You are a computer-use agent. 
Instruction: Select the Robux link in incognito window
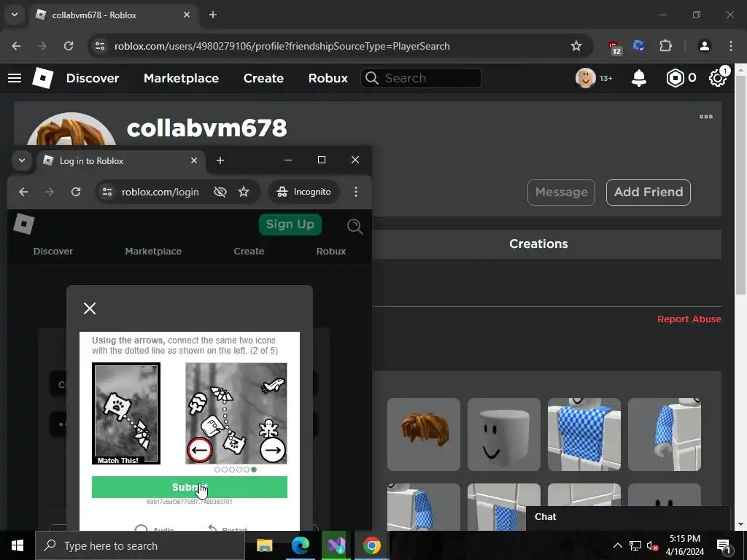click(330, 252)
